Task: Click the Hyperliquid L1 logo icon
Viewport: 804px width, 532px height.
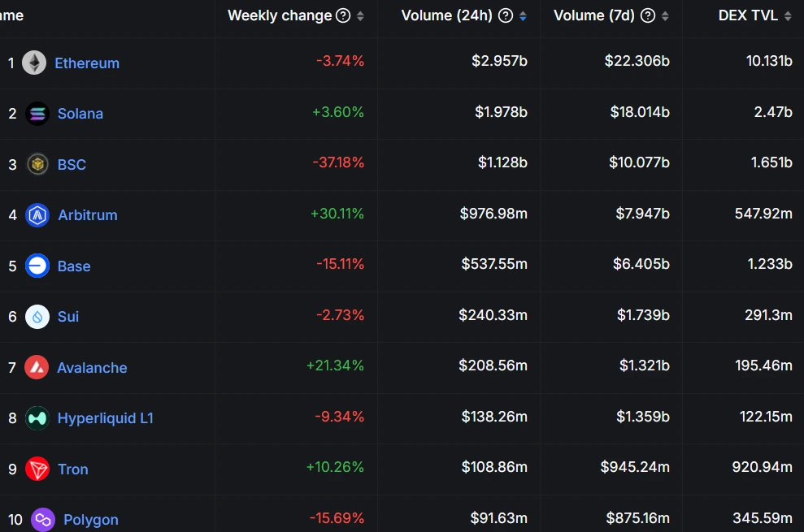Action: click(x=37, y=418)
